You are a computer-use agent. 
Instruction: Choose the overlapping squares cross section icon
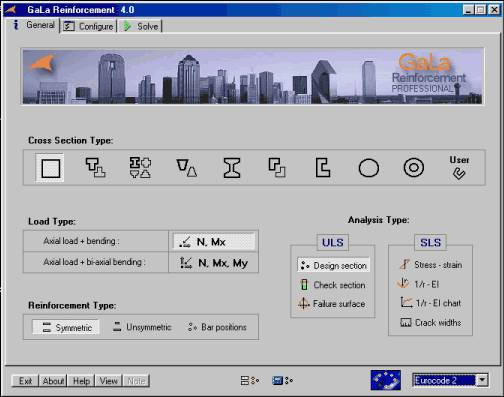point(277,168)
